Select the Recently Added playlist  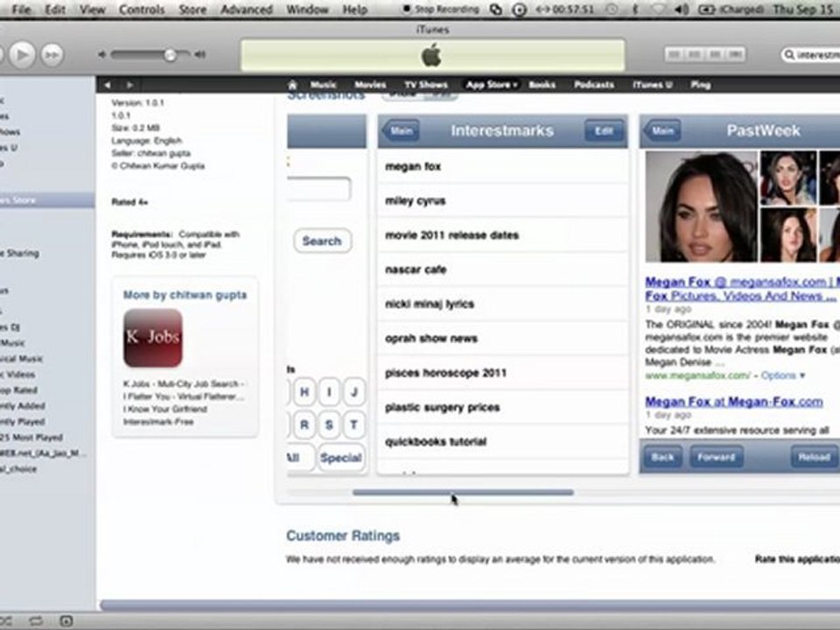pos(23,405)
